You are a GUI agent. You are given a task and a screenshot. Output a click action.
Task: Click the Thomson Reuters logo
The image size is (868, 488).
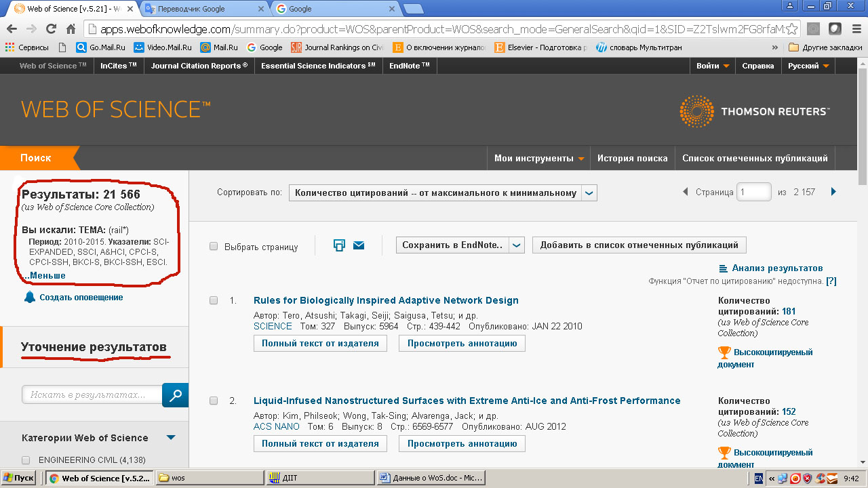754,111
